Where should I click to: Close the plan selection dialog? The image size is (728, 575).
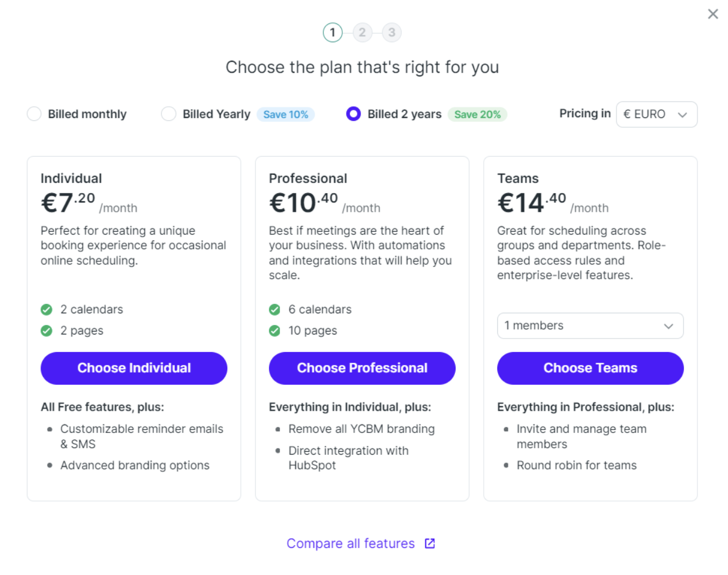tap(713, 14)
